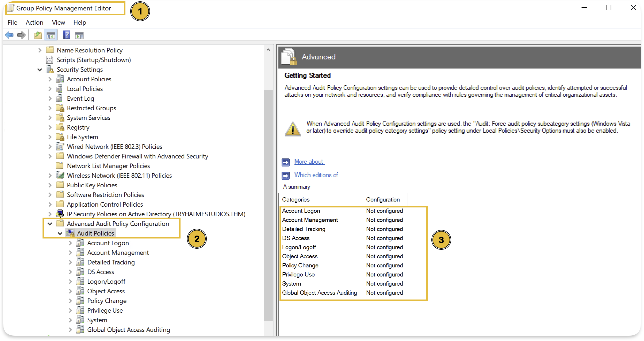Screen dimensions: 644x341
Task: Open the Action menu
Action: (34, 22)
